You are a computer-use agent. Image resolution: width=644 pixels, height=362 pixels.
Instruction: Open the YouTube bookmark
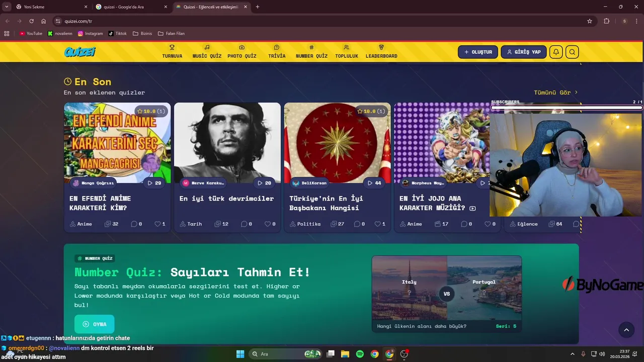click(x=31, y=34)
